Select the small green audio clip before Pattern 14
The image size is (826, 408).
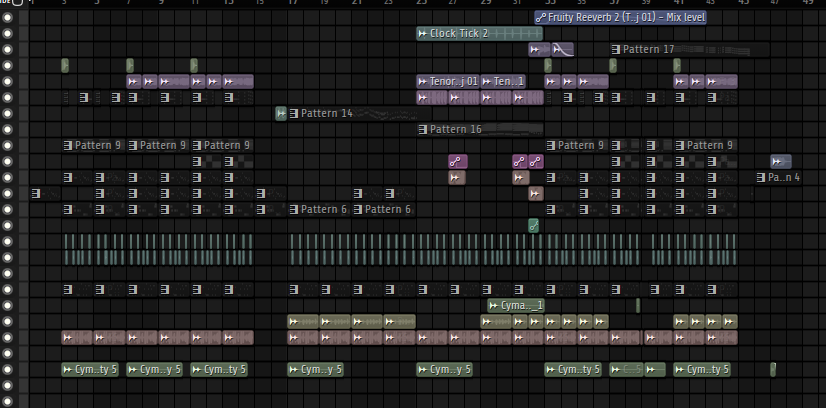pos(281,113)
